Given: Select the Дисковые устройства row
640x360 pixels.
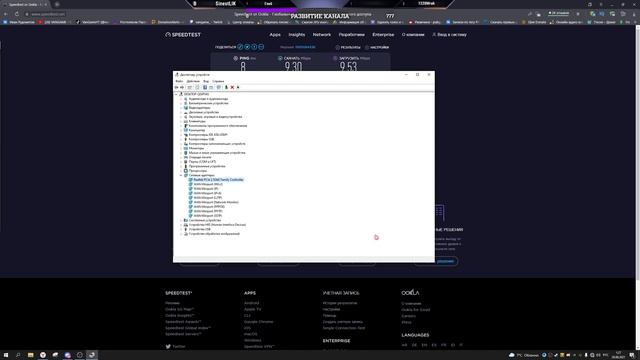Looking at the screenshot, I should (x=204, y=112).
